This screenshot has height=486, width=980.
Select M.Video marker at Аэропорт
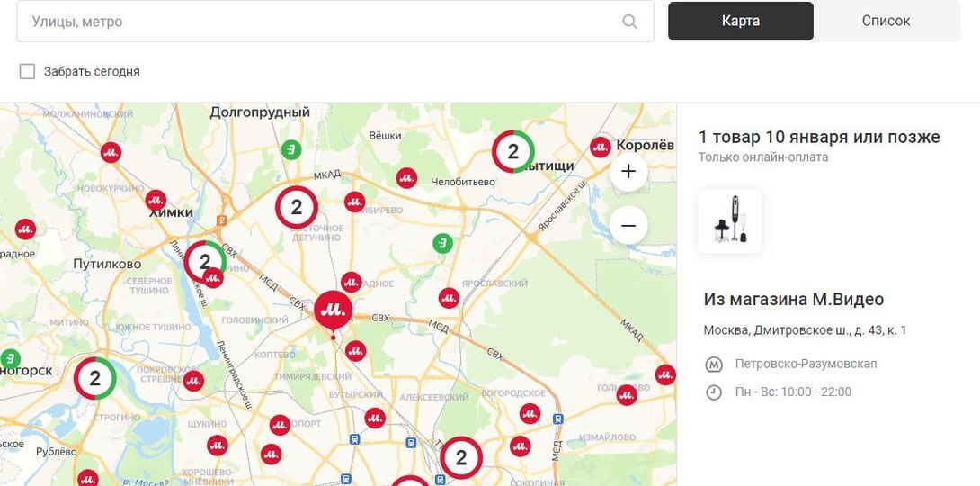(x=280, y=425)
